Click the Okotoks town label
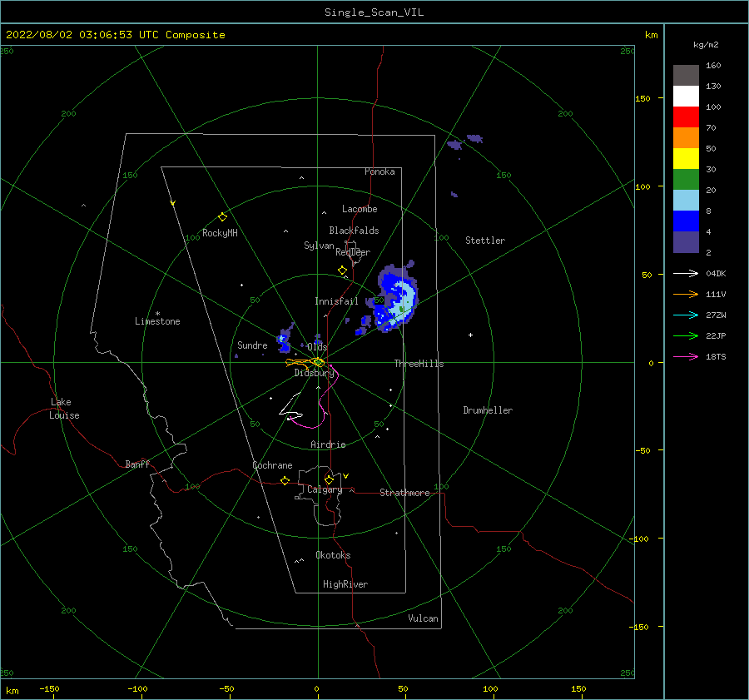This screenshot has height=700, width=749. tap(333, 555)
